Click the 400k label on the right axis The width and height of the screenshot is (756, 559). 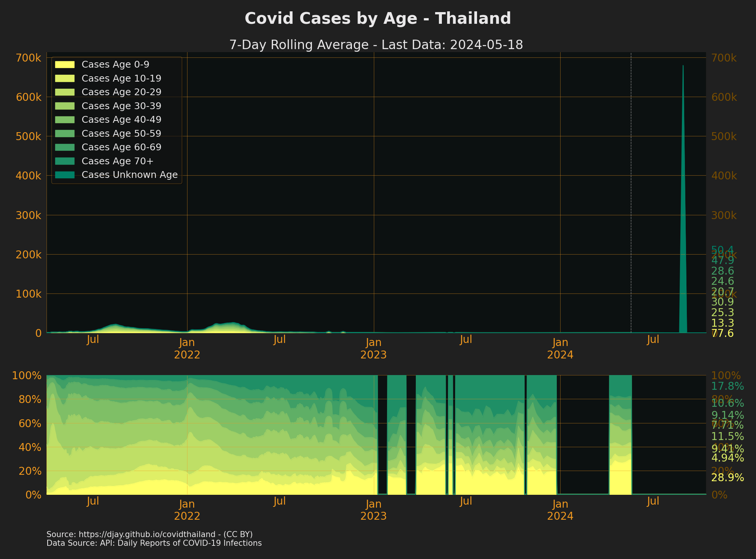(x=724, y=176)
